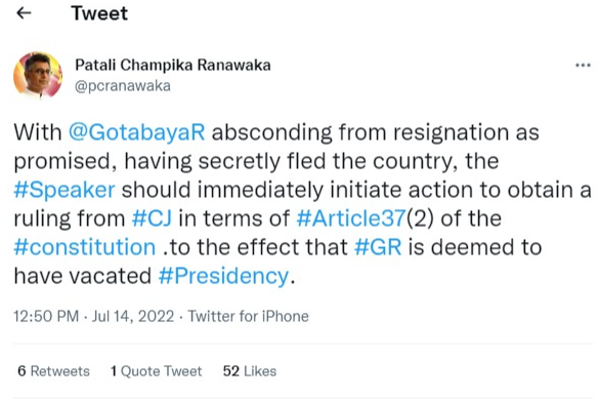
Task: Open the #Presidency hashtag
Action: pyautogui.click(x=223, y=276)
